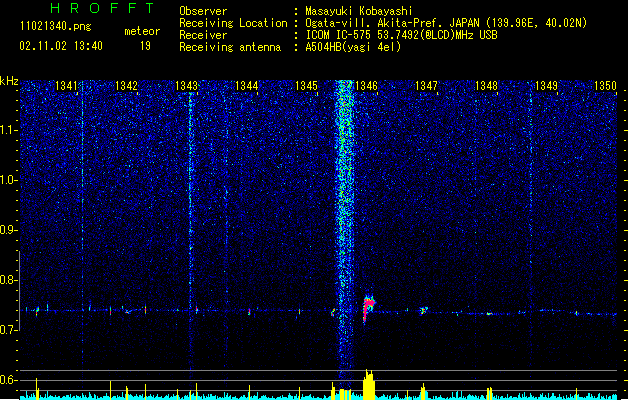
Task: Click the Receiving Location label
Action: click(x=233, y=23)
